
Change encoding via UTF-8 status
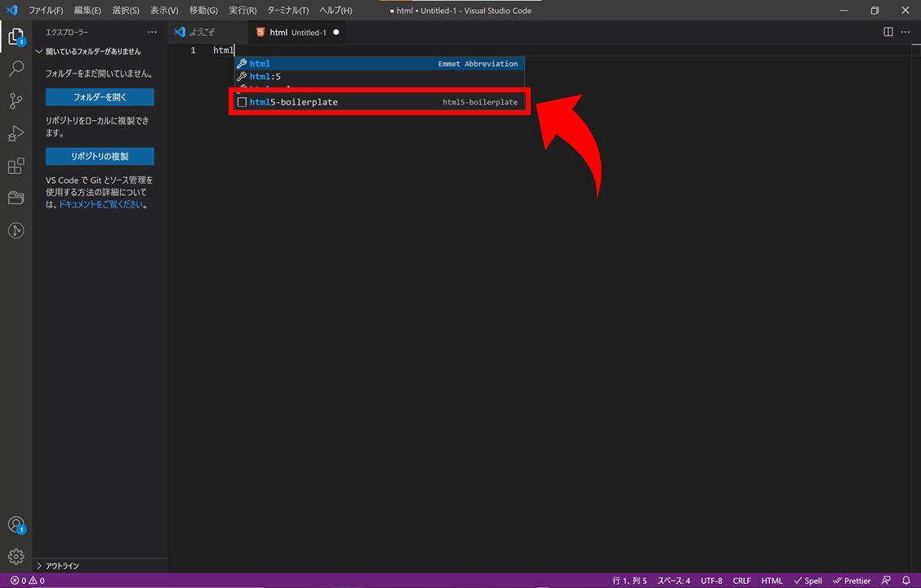click(711, 581)
